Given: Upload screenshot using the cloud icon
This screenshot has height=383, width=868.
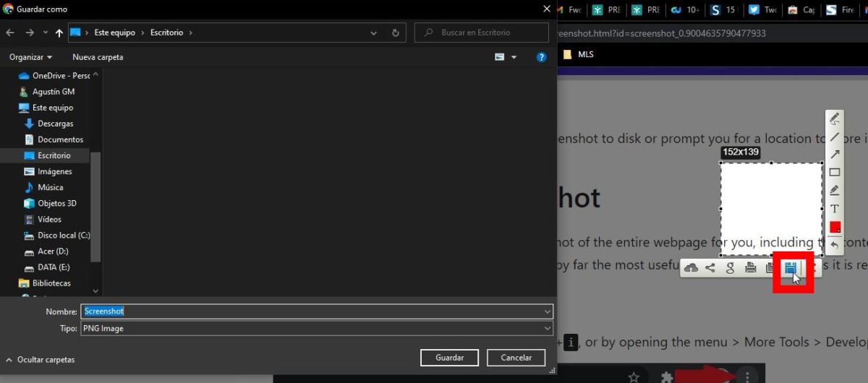Looking at the screenshot, I should click(691, 268).
